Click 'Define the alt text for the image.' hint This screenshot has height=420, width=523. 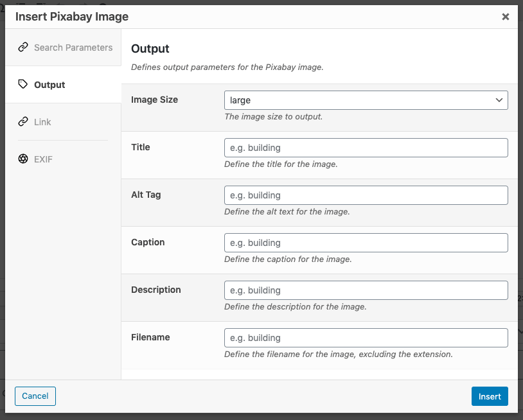pyautogui.click(x=287, y=212)
